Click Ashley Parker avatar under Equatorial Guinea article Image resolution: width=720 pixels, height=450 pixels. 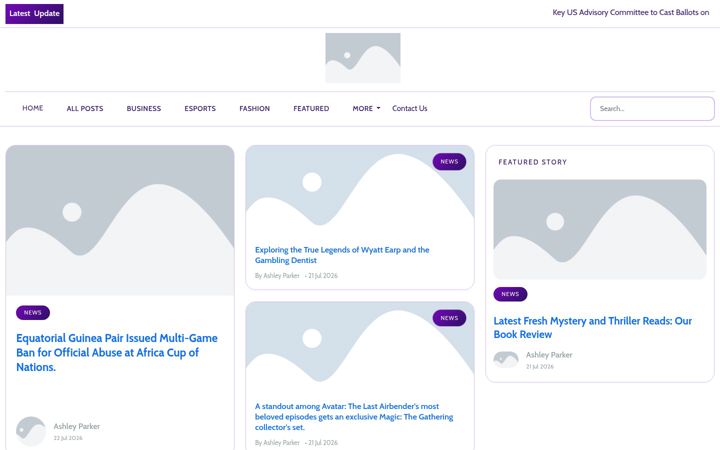(31, 431)
